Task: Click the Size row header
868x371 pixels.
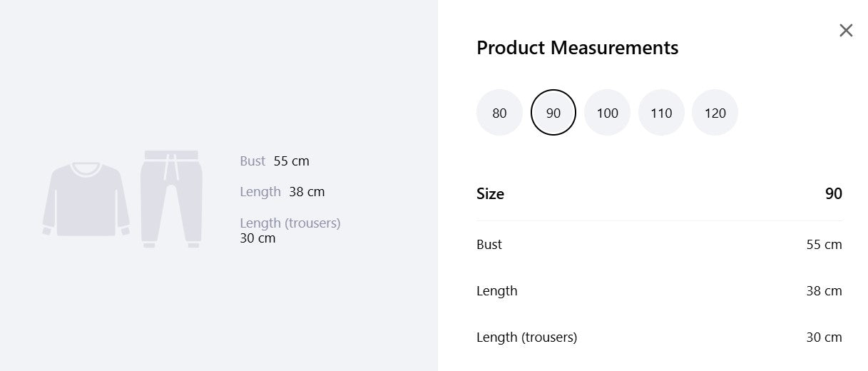Action: (659, 193)
